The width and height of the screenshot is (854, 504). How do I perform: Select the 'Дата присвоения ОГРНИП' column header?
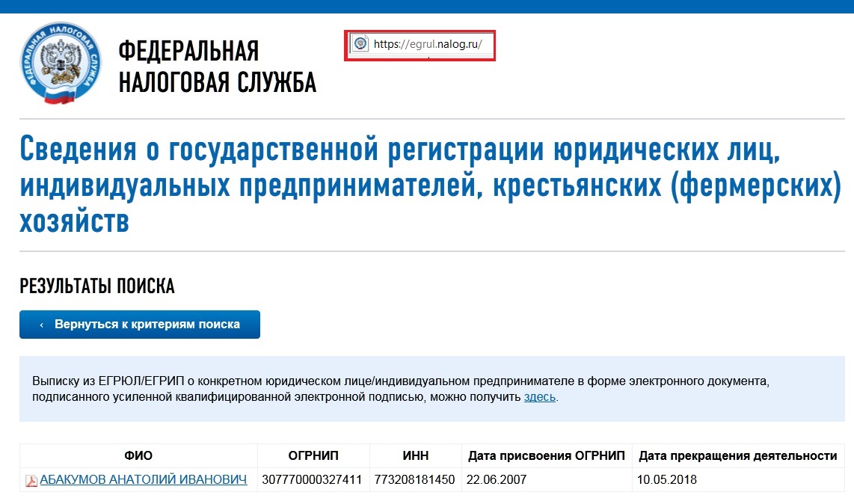546,456
